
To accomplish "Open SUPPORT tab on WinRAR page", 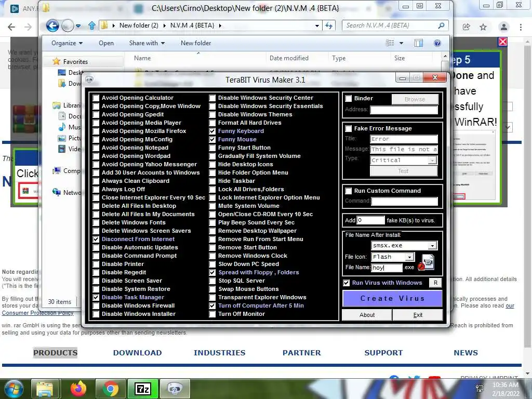I will click(x=383, y=353).
